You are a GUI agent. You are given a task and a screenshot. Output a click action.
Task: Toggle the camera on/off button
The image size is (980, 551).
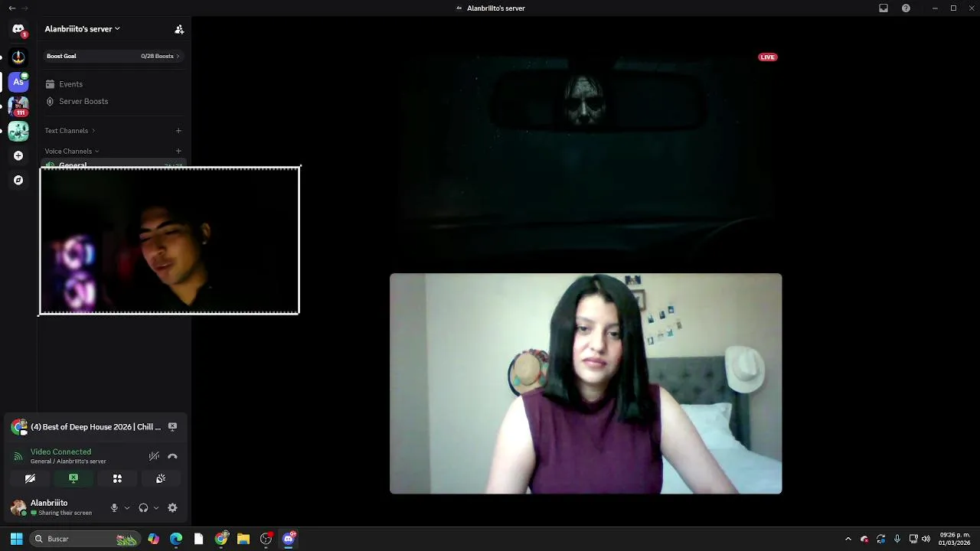click(30, 478)
